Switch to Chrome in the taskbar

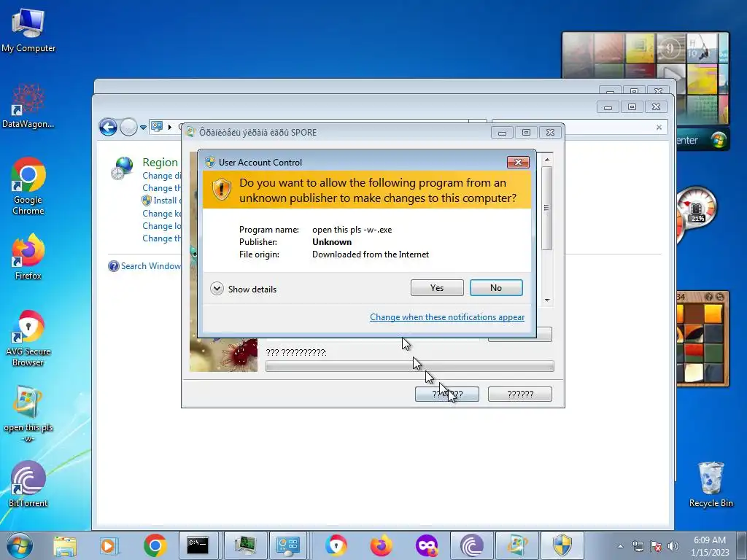click(155, 545)
